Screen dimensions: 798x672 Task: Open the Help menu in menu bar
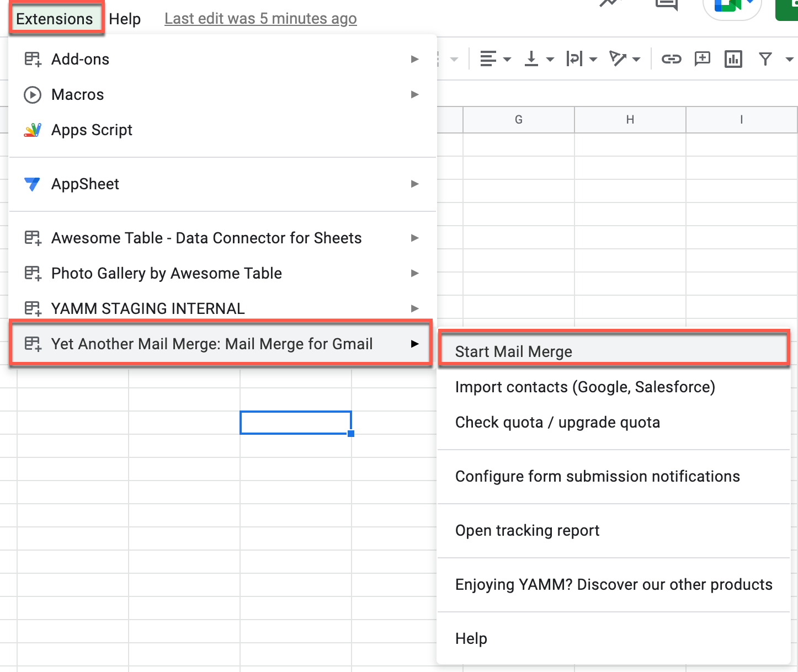[125, 19]
